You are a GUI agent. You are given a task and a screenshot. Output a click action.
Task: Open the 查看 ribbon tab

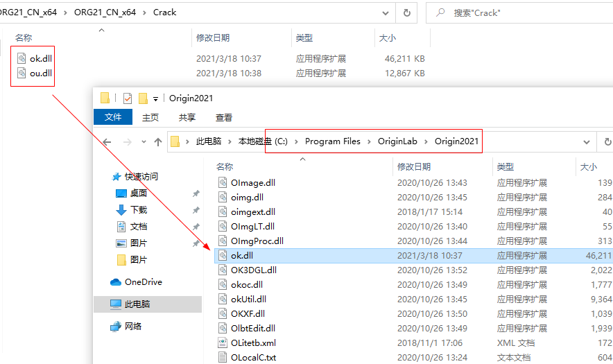[223, 117]
